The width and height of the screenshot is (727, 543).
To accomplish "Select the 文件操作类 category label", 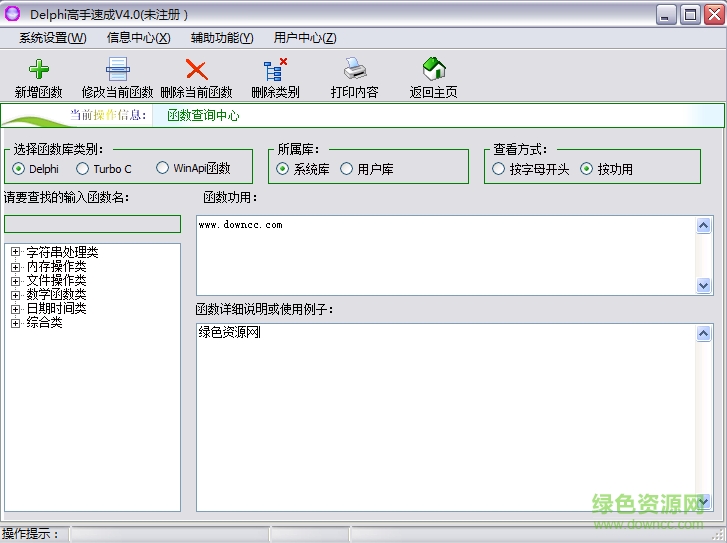I will pyautogui.click(x=57, y=281).
